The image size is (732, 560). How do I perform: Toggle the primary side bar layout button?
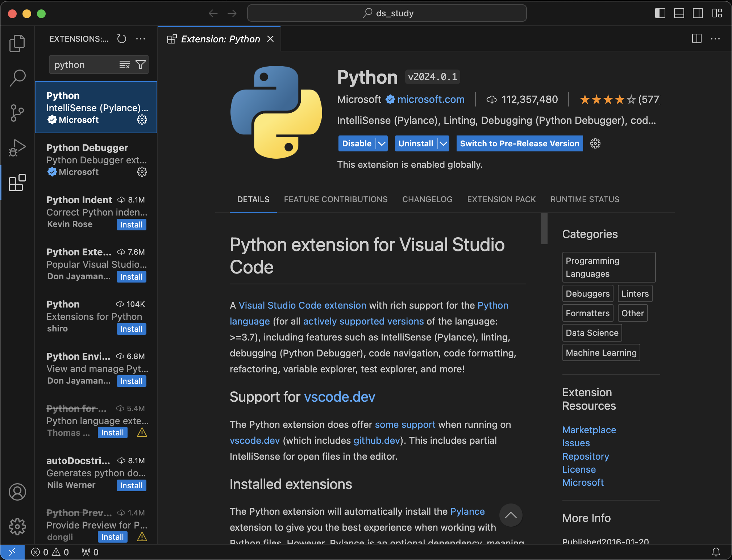[660, 13]
